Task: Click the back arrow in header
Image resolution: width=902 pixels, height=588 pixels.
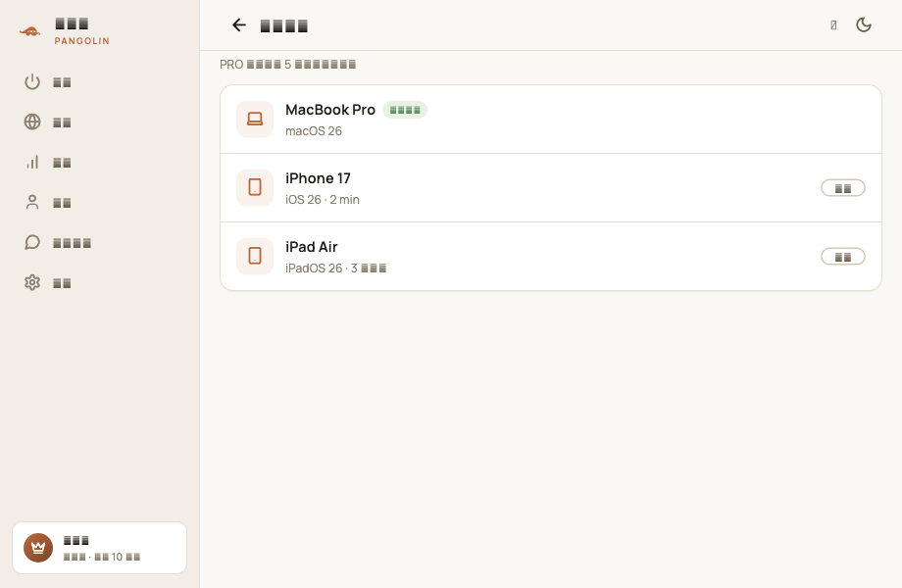Action: (238, 24)
